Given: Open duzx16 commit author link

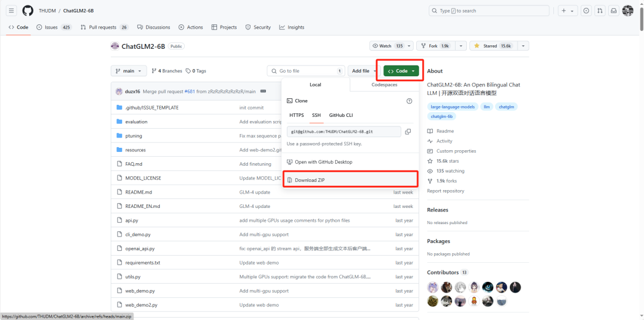Looking at the screenshot, I should tap(132, 92).
